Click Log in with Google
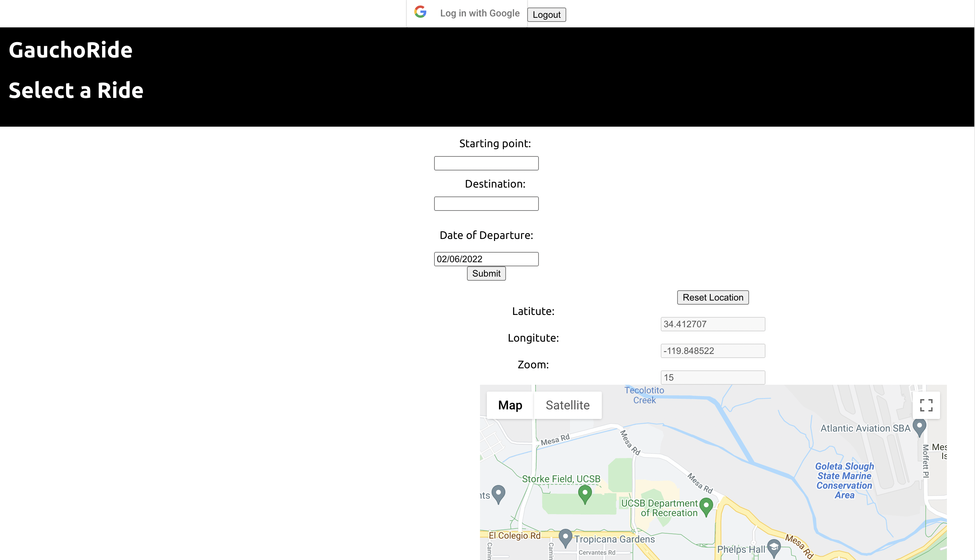 [479, 13]
